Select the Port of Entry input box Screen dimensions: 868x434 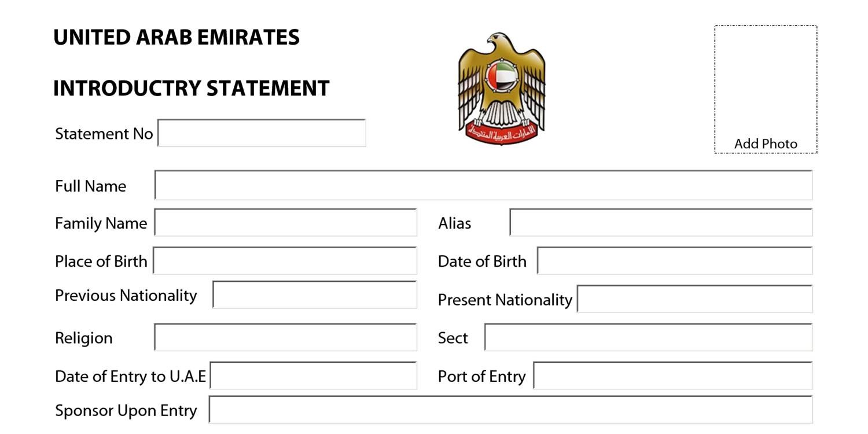673,376
